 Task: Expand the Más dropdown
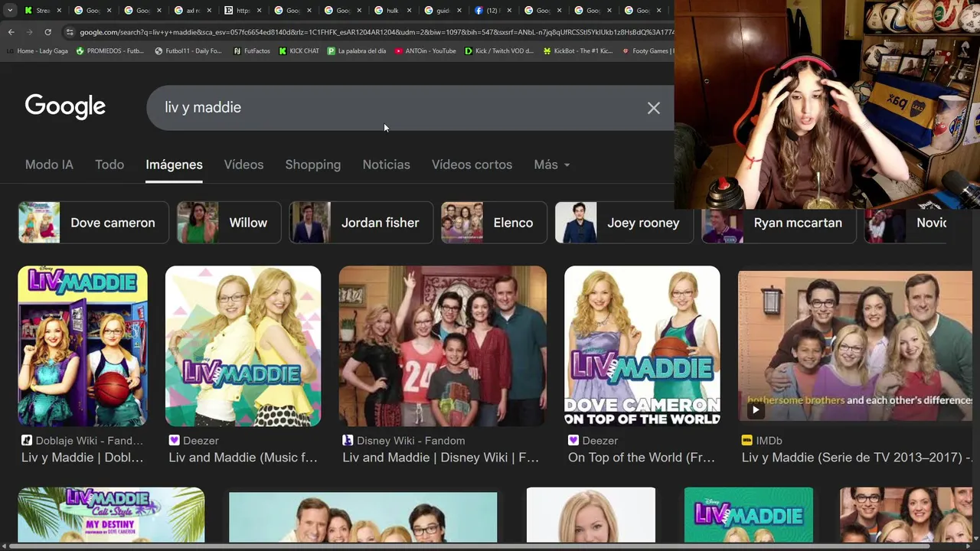coord(551,165)
